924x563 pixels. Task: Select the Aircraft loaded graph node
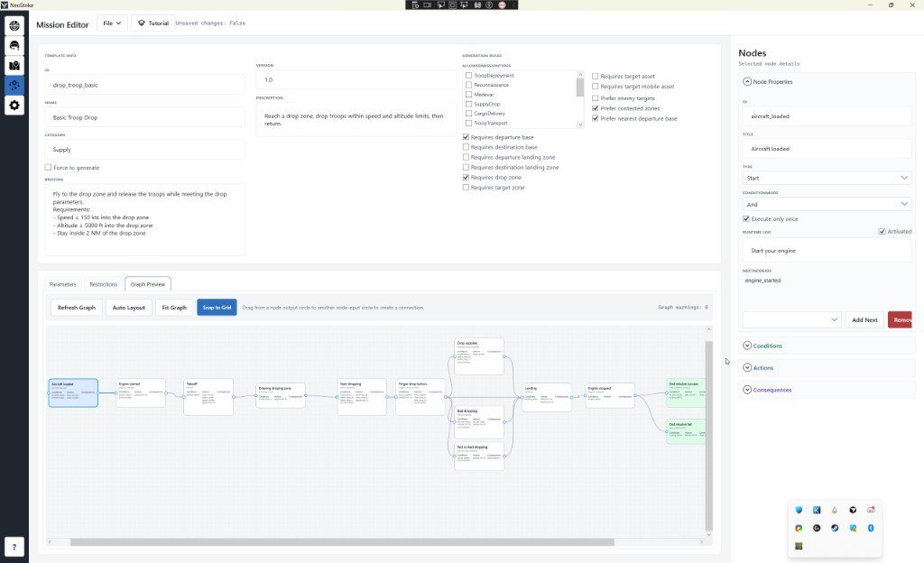click(73, 392)
